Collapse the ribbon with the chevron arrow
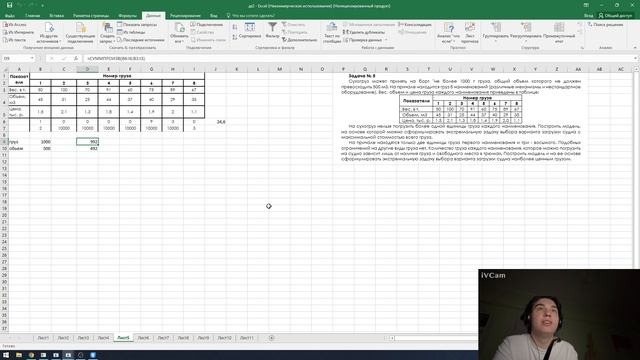The image size is (640, 360). 635,48
